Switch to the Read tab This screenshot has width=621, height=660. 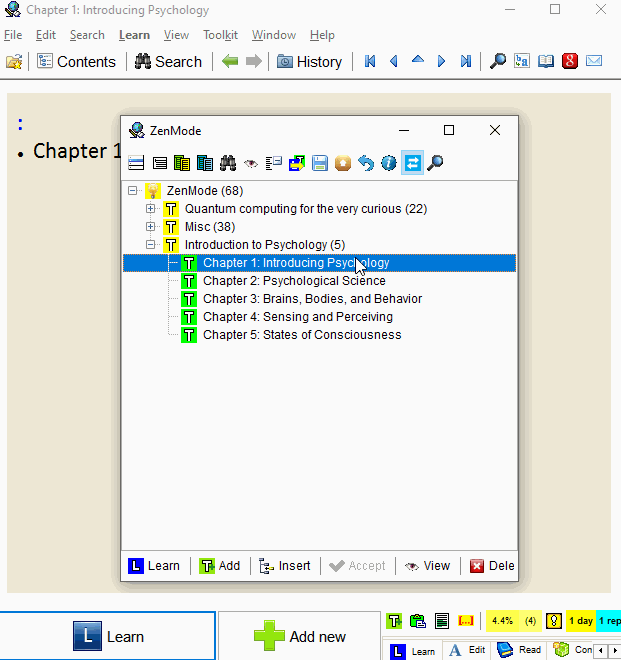click(x=518, y=650)
